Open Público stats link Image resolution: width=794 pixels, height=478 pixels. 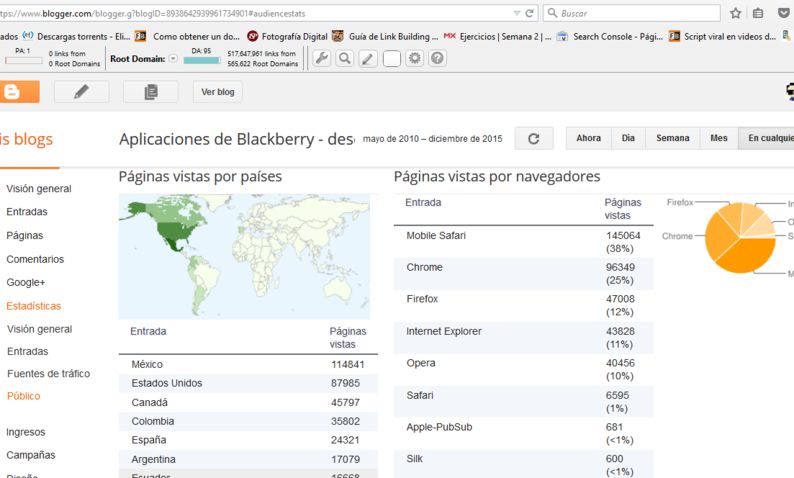(x=24, y=396)
